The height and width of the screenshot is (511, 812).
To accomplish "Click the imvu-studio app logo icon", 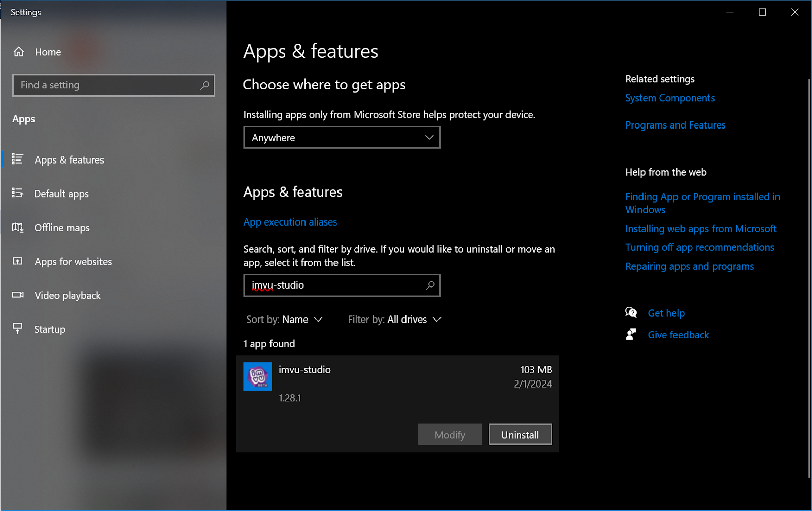I will [x=257, y=376].
